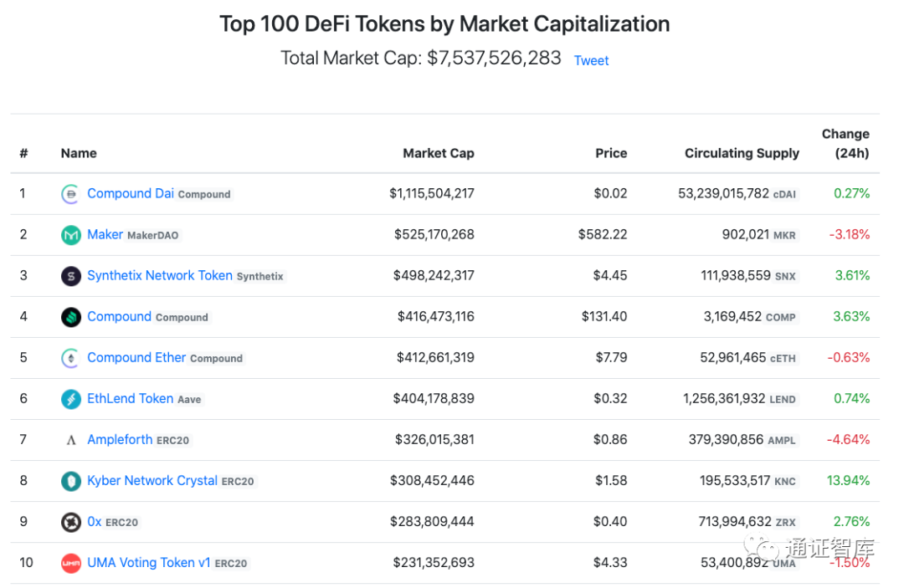Click the Ampleforth logo icon
The width and height of the screenshot is (904, 588).
click(71, 440)
